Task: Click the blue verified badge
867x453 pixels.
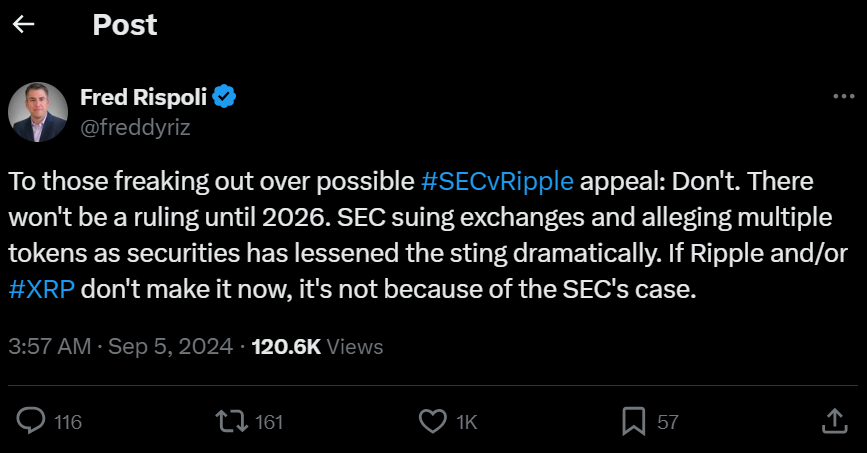Action: click(x=224, y=97)
